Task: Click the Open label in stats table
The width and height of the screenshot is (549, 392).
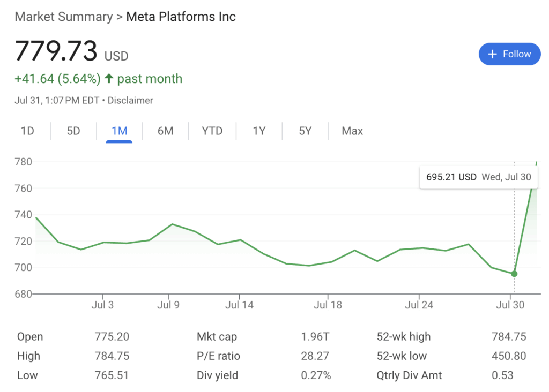Action: pyautogui.click(x=30, y=336)
